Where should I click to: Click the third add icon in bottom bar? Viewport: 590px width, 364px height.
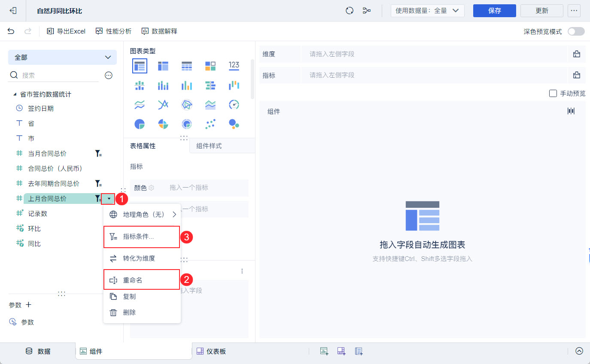359,351
